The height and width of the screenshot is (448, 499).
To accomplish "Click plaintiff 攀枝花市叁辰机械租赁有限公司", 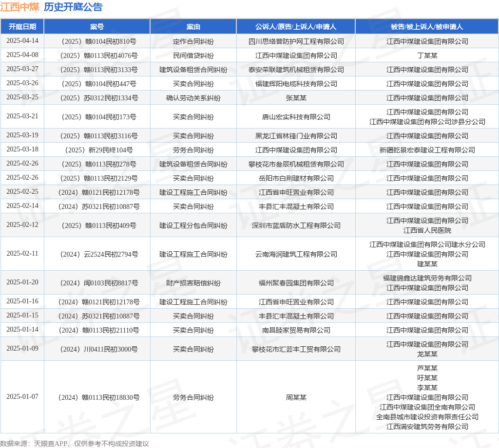I will pyautogui.click(x=296, y=165).
